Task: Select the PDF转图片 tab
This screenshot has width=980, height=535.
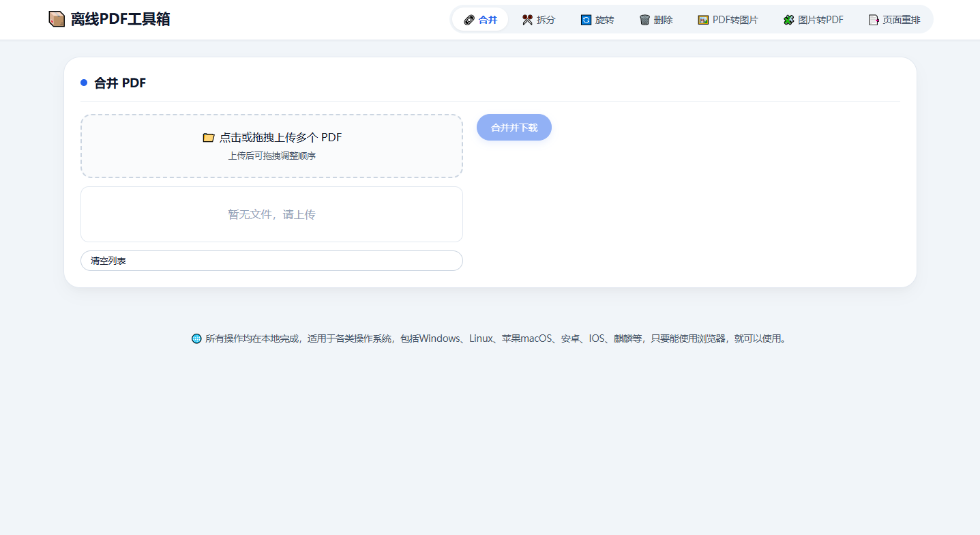Action: click(728, 20)
